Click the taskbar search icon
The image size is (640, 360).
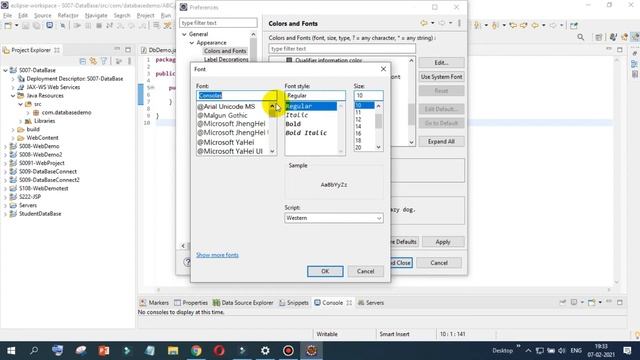tap(34, 351)
